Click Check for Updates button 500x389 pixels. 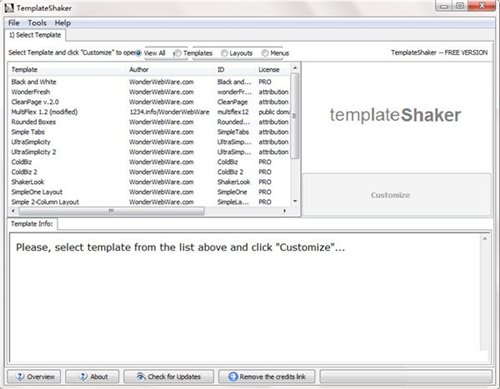tap(169, 377)
